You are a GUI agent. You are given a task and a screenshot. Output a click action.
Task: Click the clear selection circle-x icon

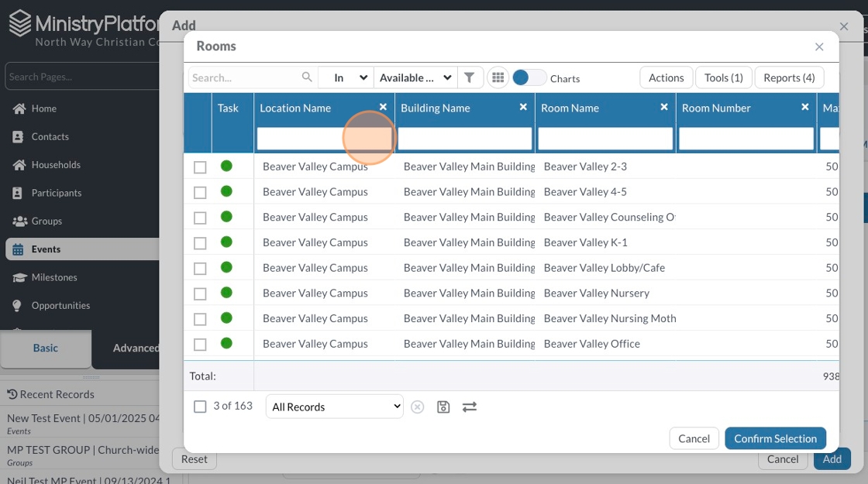point(418,407)
